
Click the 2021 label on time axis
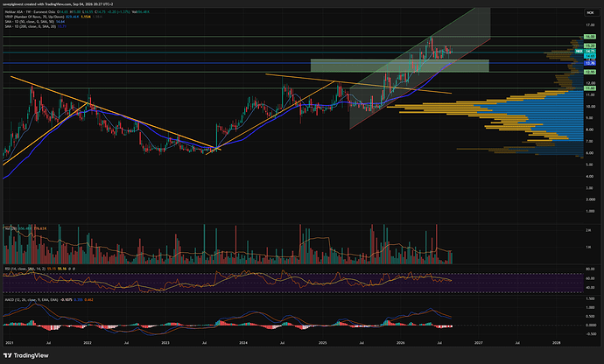[x=10, y=342]
